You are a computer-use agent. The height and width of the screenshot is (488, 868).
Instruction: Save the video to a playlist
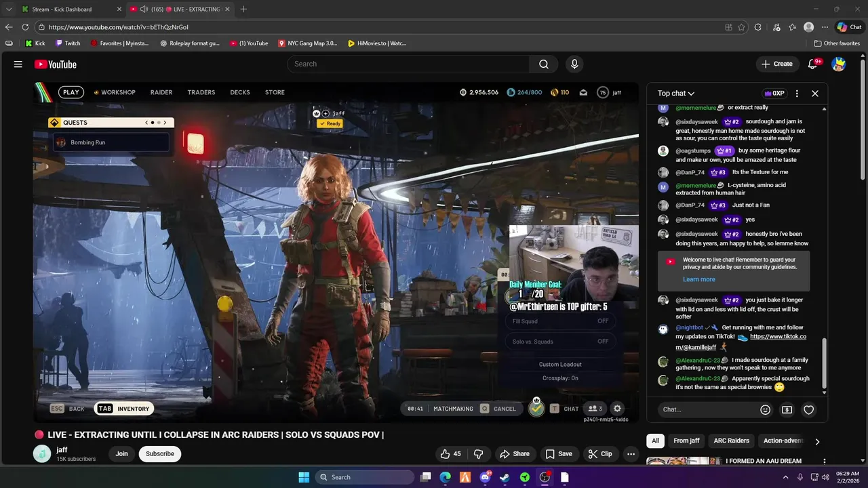559,454
